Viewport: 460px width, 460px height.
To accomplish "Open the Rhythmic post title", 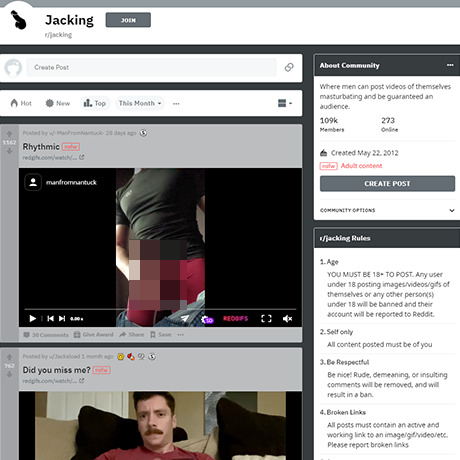I will click(x=41, y=147).
